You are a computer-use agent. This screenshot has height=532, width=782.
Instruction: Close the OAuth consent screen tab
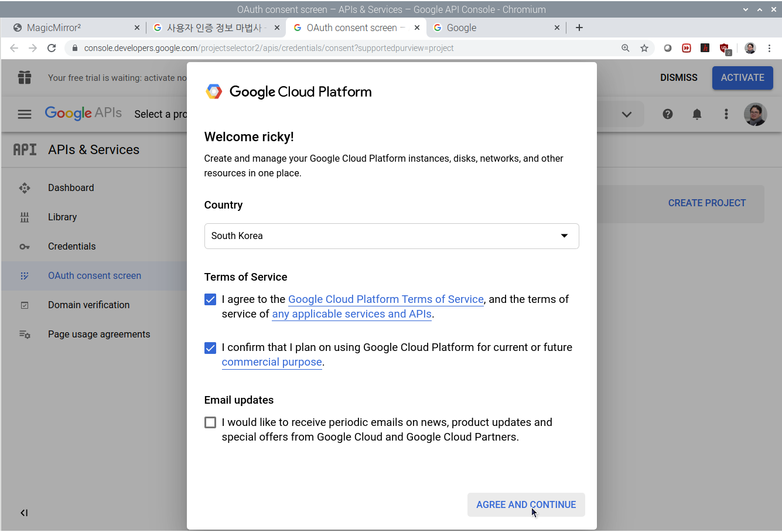417,28
